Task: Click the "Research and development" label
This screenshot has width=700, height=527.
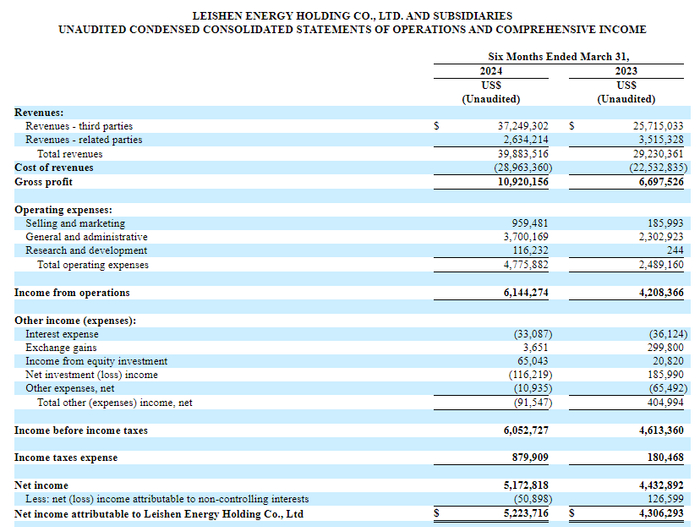Action: [x=86, y=251]
